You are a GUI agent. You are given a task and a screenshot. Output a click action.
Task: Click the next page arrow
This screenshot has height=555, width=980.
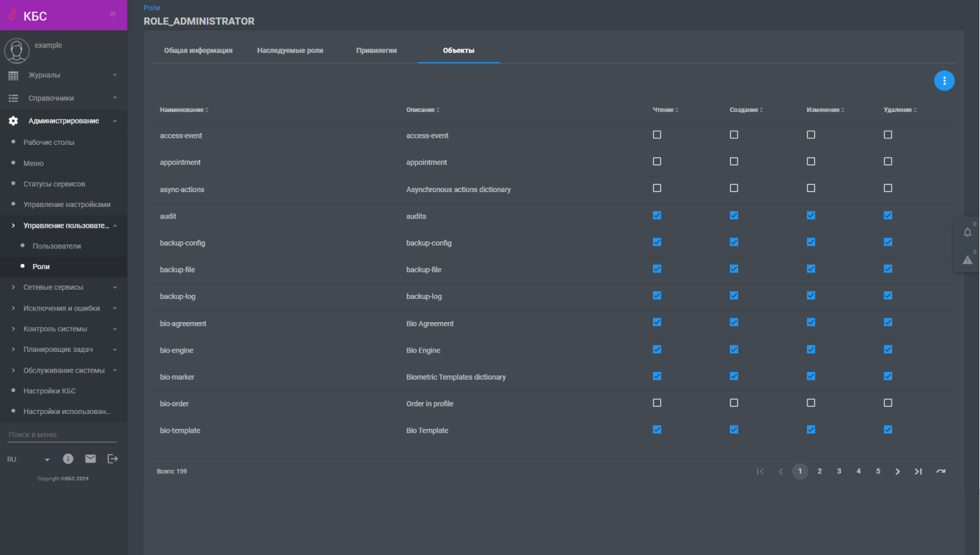[x=897, y=472]
